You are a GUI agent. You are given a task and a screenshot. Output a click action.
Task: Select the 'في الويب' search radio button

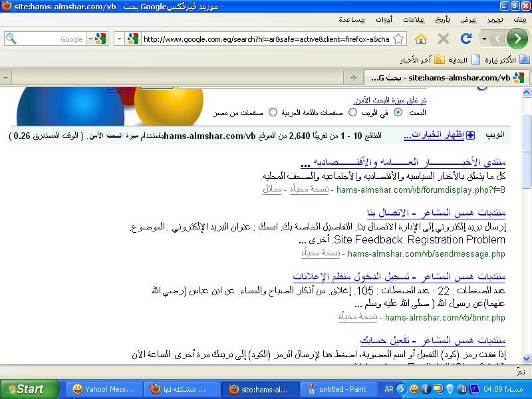coord(398,112)
